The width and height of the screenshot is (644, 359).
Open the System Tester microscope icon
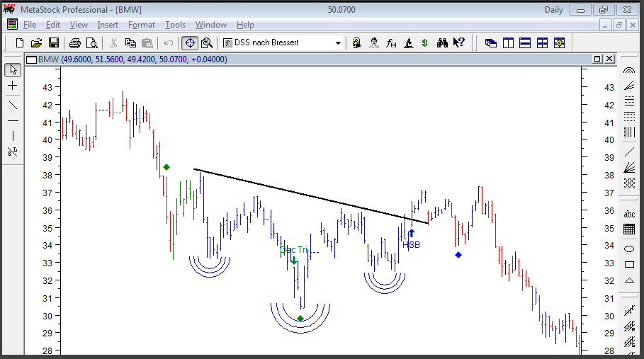pyautogui.click(x=408, y=42)
